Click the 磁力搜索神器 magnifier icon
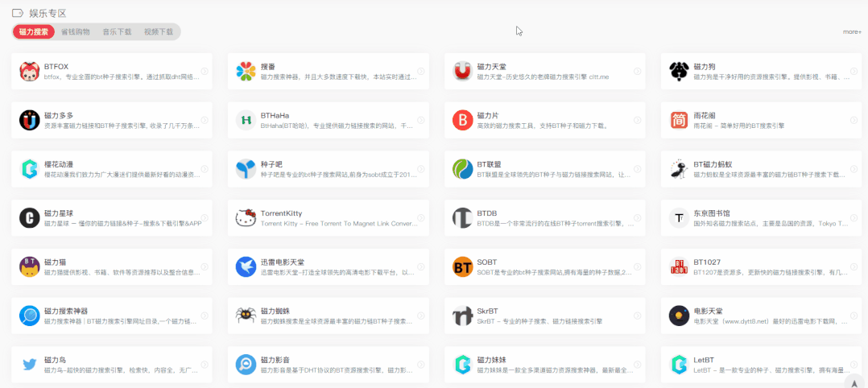Image resolution: width=868 pixels, height=388 pixels. pos(29,316)
